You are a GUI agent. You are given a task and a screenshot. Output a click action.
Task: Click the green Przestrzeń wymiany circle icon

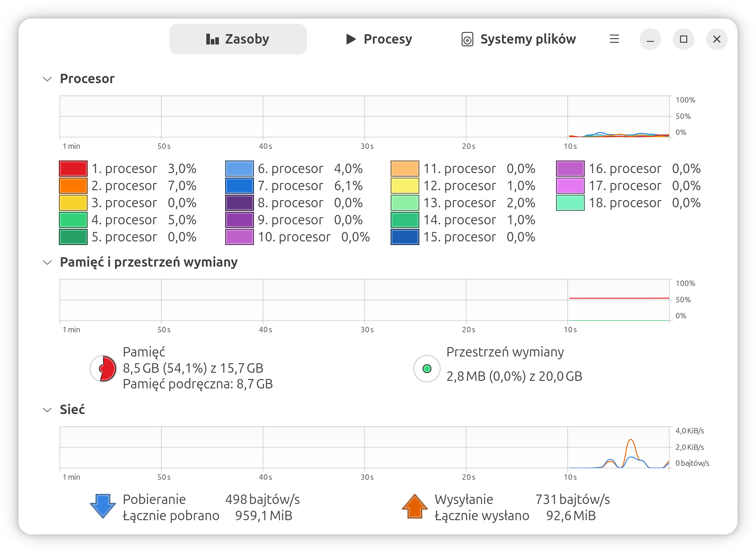tap(426, 369)
